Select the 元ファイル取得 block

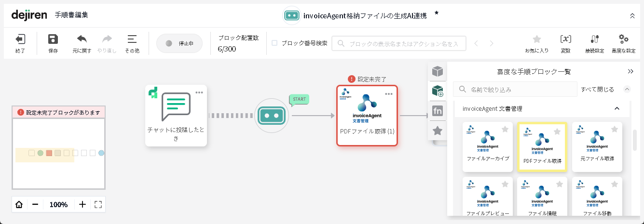tap(597, 147)
